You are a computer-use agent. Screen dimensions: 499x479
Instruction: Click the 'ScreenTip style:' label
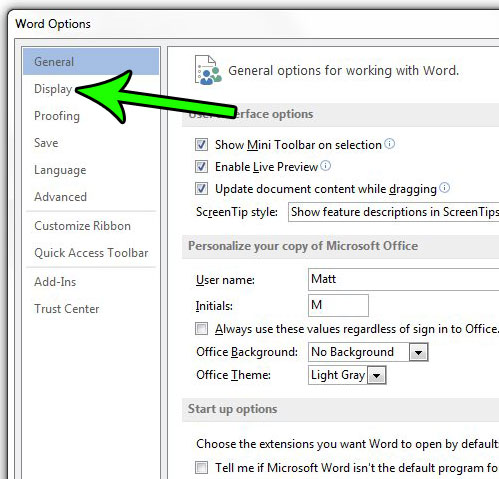237,212
